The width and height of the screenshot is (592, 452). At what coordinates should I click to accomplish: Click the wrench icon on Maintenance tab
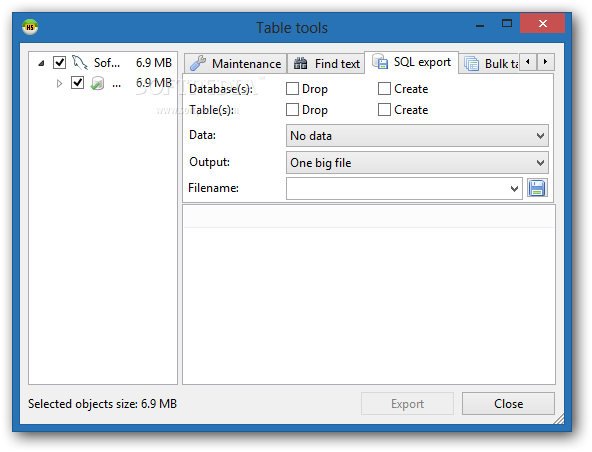point(198,63)
